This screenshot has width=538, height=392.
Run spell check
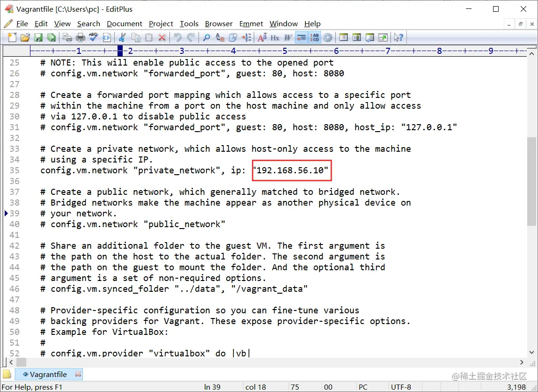point(93,37)
